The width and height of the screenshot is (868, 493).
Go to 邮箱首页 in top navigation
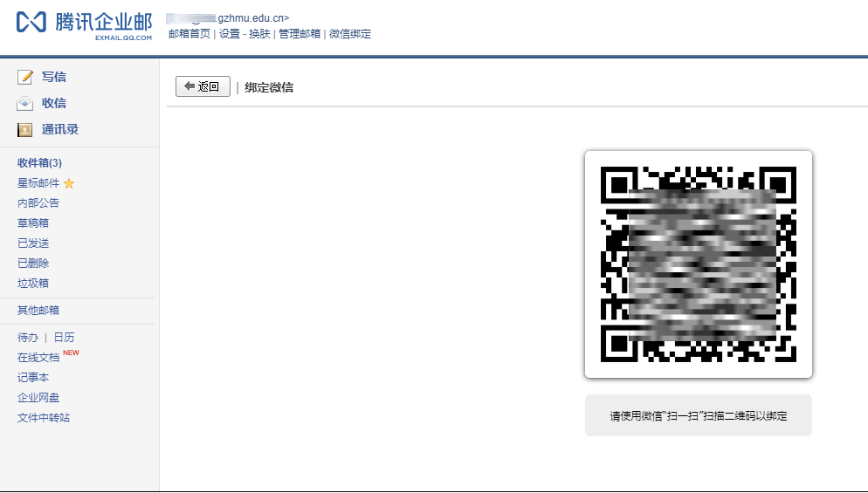tap(189, 34)
